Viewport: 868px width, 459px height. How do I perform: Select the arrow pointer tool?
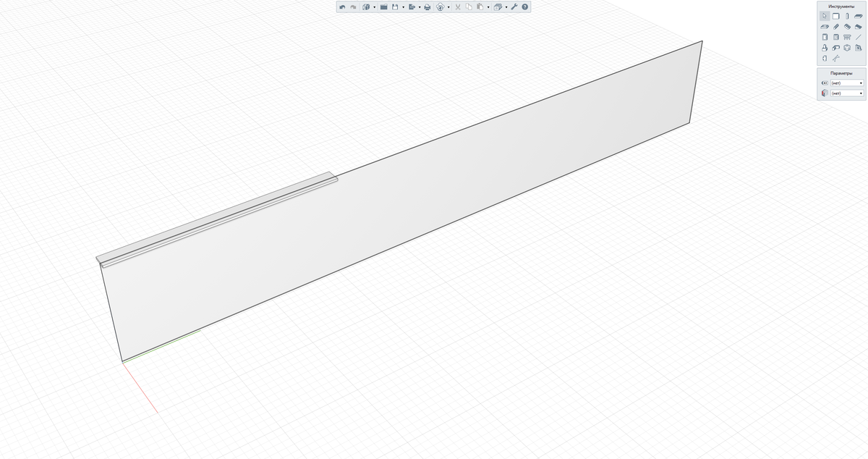click(825, 16)
